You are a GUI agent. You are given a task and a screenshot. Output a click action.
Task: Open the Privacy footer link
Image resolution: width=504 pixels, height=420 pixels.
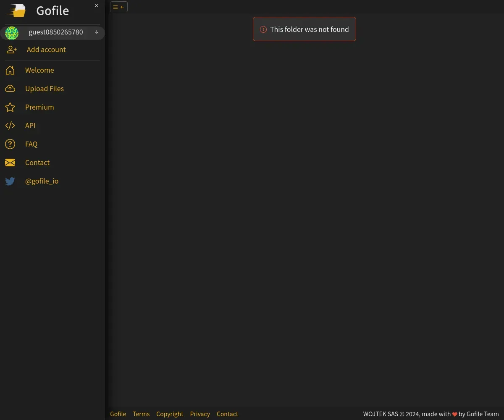point(200,414)
